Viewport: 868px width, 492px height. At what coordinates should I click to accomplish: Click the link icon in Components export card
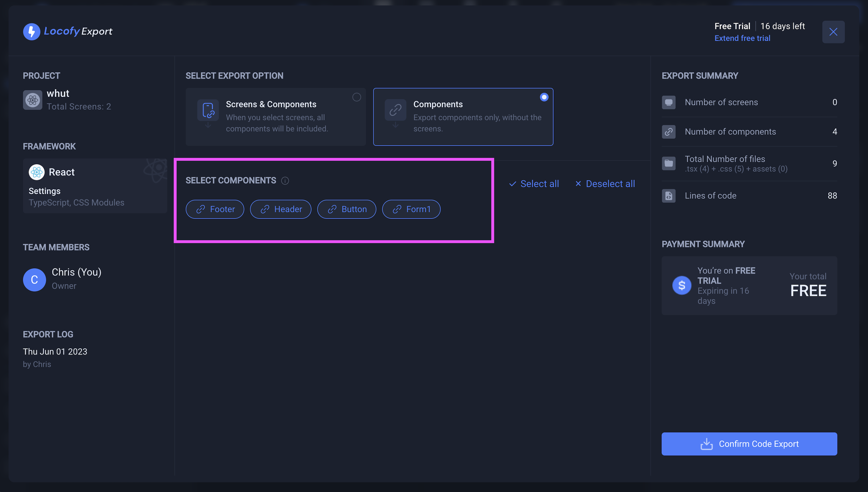tap(395, 110)
